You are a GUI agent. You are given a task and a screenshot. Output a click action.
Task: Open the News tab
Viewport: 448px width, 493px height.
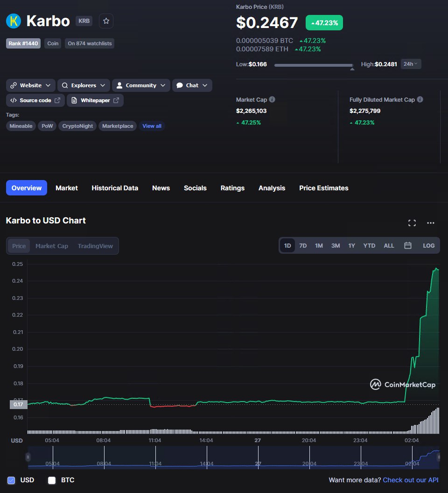coord(161,187)
